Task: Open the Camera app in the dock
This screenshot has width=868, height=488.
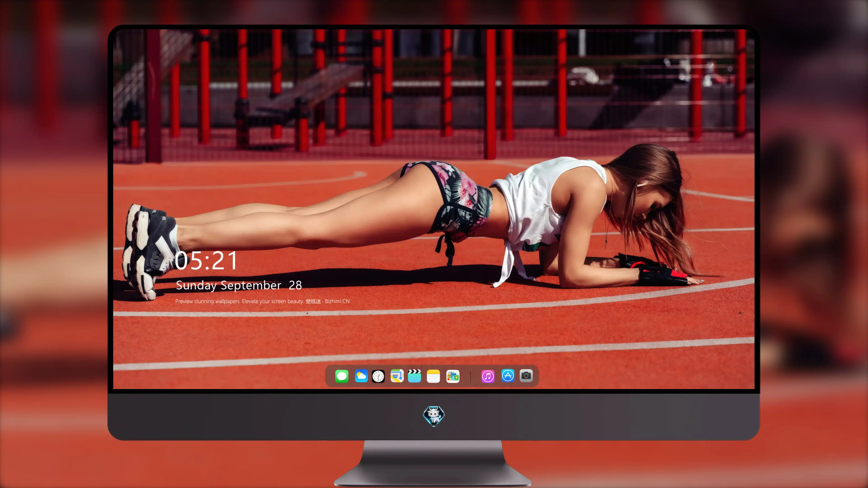Action: [526, 375]
